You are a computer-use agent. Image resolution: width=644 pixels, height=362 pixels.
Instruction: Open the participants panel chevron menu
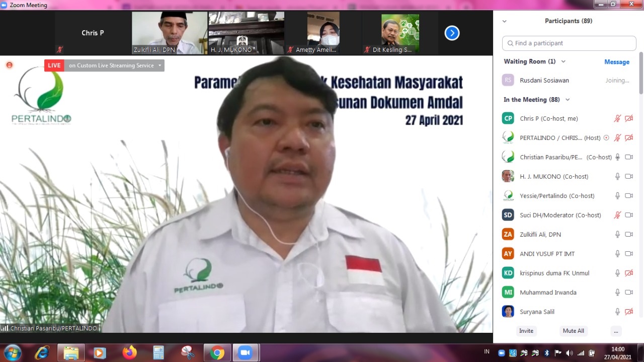[505, 21]
